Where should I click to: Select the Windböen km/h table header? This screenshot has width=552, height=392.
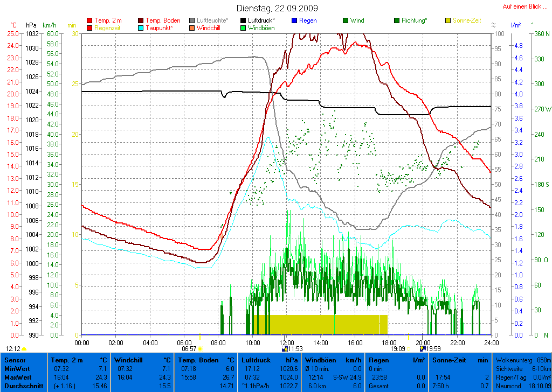tap(325, 360)
